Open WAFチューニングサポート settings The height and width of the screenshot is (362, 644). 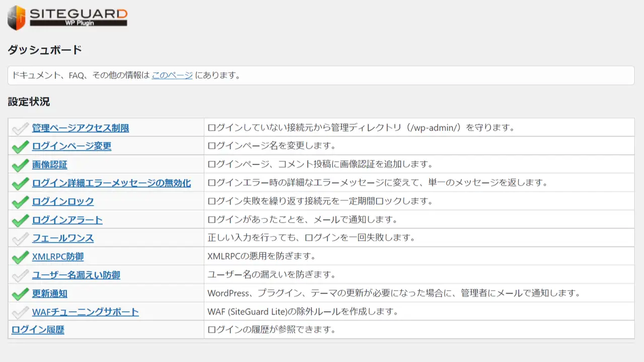(x=85, y=312)
